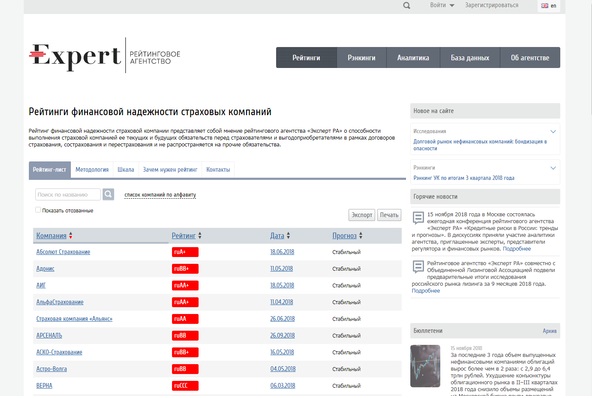Focus the Поиск по названию field
Screen dimensions: 593x398
(68, 194)
